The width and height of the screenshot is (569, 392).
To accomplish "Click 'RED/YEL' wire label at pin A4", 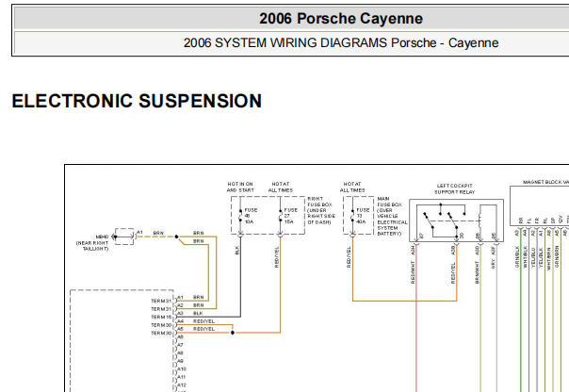I will click(x=203, y=321).
